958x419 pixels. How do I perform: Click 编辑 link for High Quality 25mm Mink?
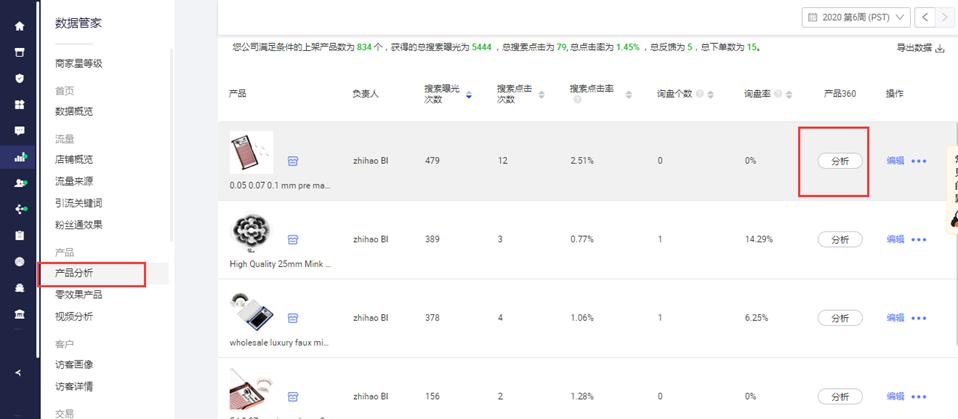(x=895, y=239)
